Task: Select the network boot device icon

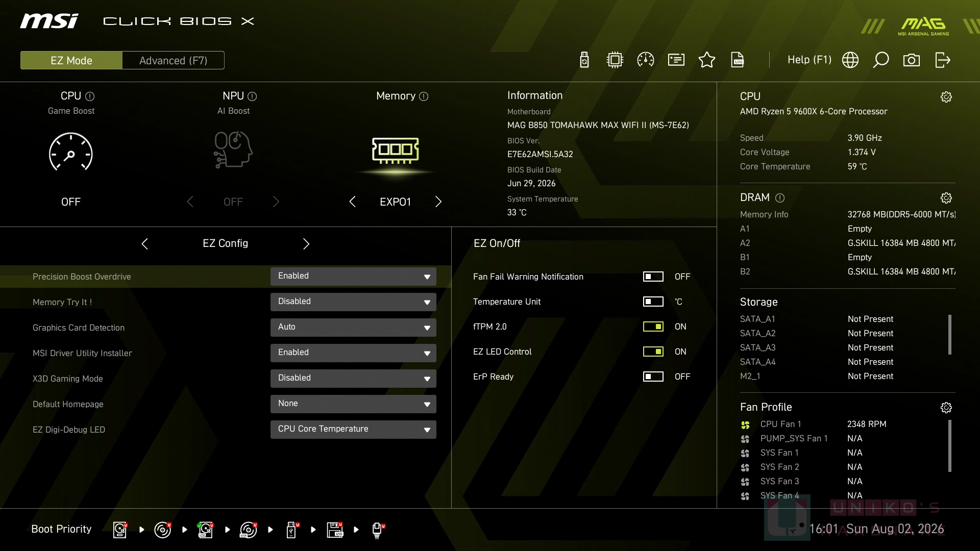Action: (x=378, y=530)
